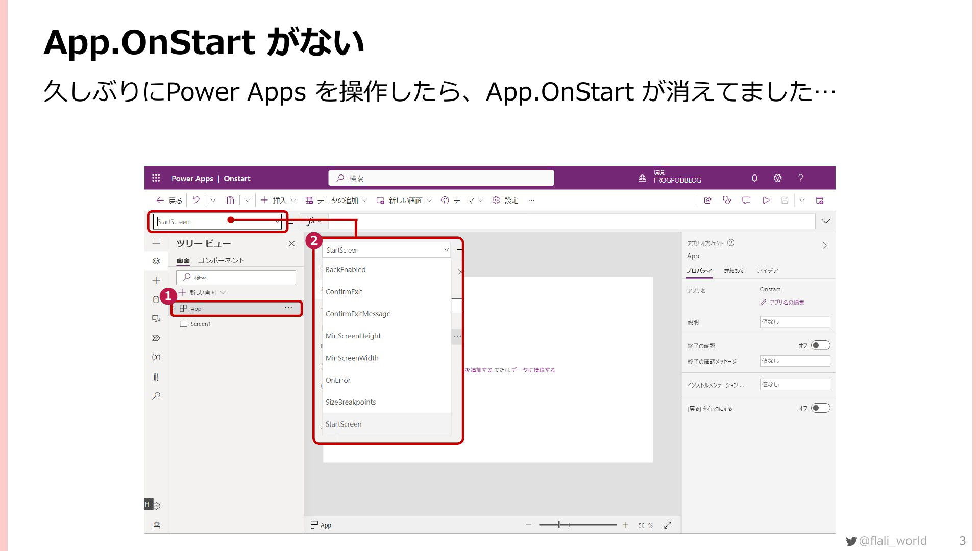This screenshot has height=551, width=980.
Task: Toggle the hamburger menu in the left rail
Action: coord(156,242)
